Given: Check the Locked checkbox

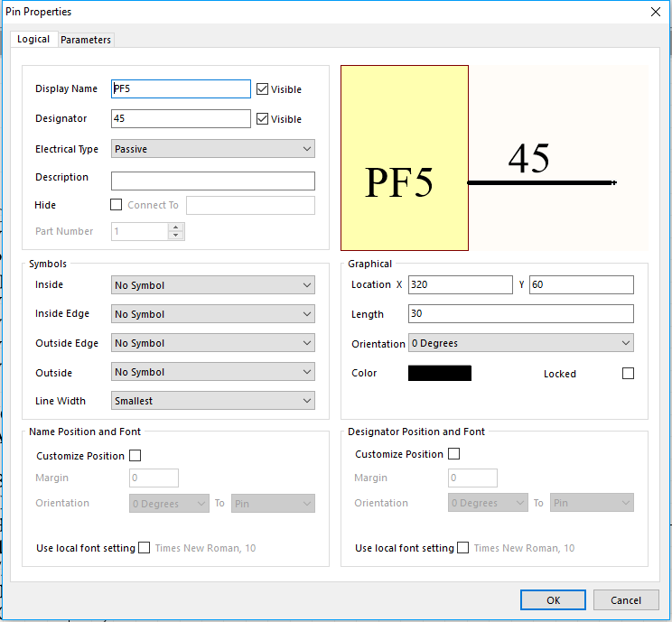Looking at the screenshot, I should [628, 374].
